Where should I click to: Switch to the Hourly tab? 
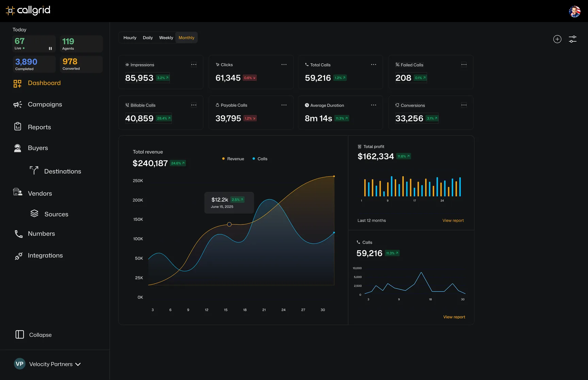click(x=130, y=38)
